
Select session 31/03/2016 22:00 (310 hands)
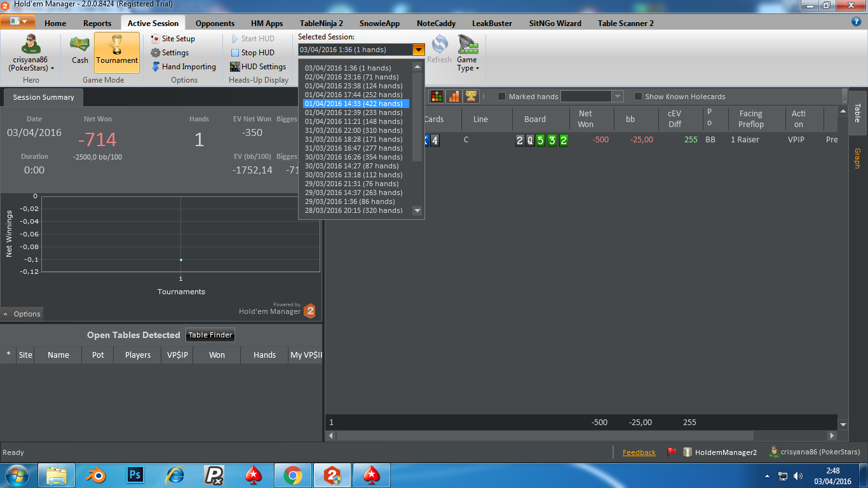point(356,130)
